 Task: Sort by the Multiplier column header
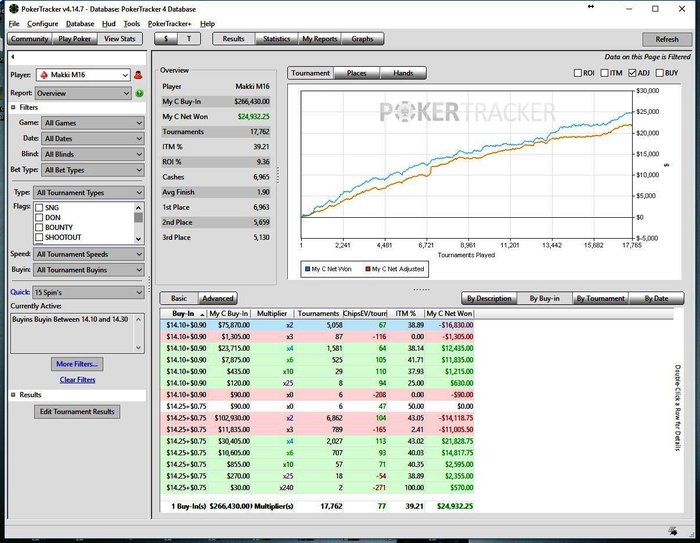[x=272, y=313]
